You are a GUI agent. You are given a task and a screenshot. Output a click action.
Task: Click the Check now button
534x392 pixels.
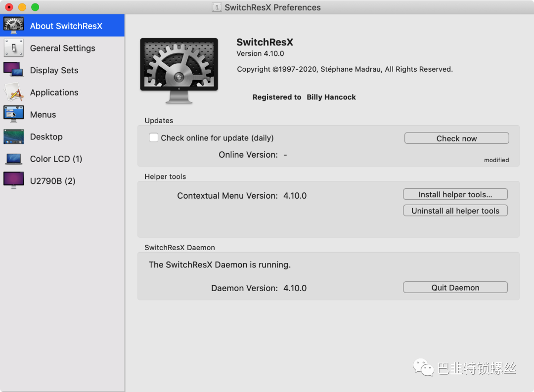(456, 138)
